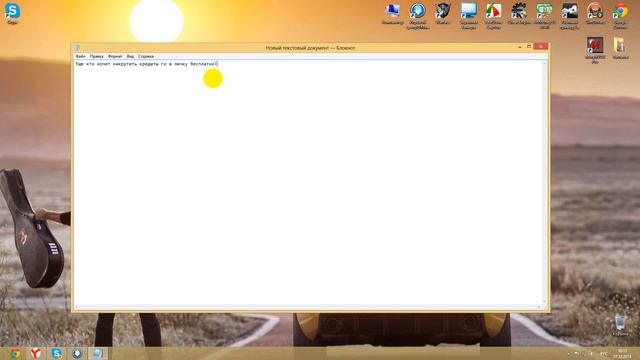Select the black-and-white 4 desktop shortcut

point(569,16)
